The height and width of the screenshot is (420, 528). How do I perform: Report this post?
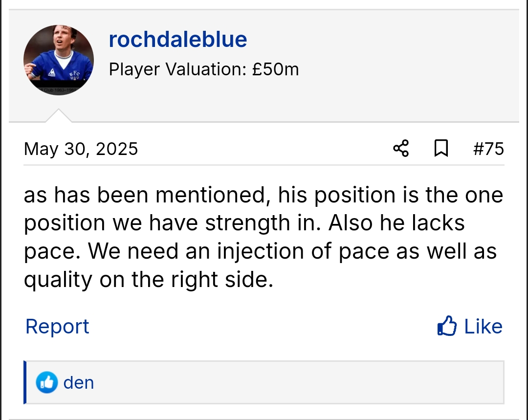tap(57, 326)
